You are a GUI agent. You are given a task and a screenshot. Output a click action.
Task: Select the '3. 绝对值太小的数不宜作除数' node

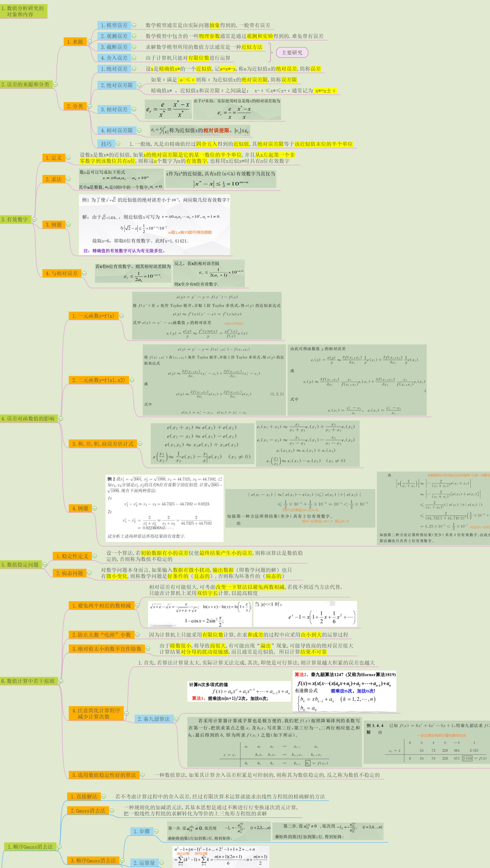tap(107, 649)
